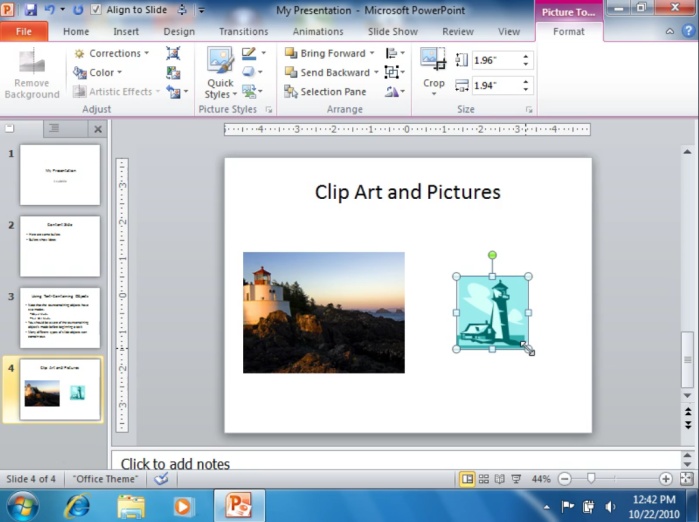699x522 pixels.
Task: Select the slide 2 thumbnail
Action: [60, 247]
